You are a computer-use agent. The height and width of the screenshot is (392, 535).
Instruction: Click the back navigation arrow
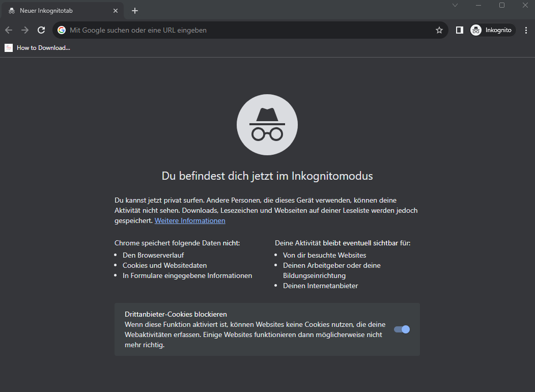tap(9, 30)
